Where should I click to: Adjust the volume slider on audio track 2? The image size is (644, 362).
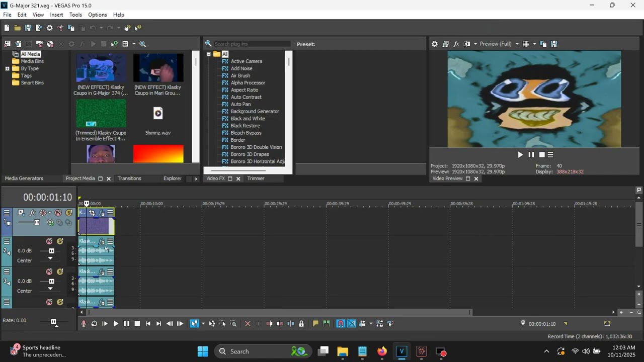51,251
